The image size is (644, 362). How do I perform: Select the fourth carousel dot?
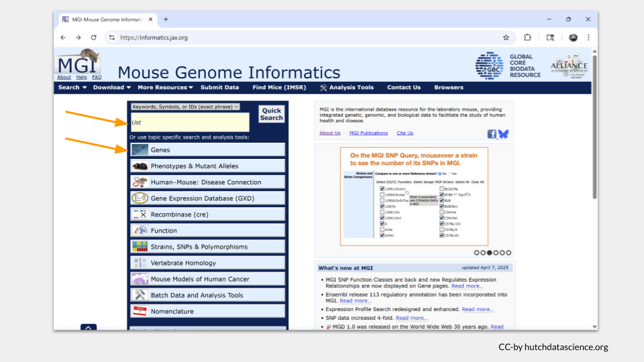[x=496, y=253]
